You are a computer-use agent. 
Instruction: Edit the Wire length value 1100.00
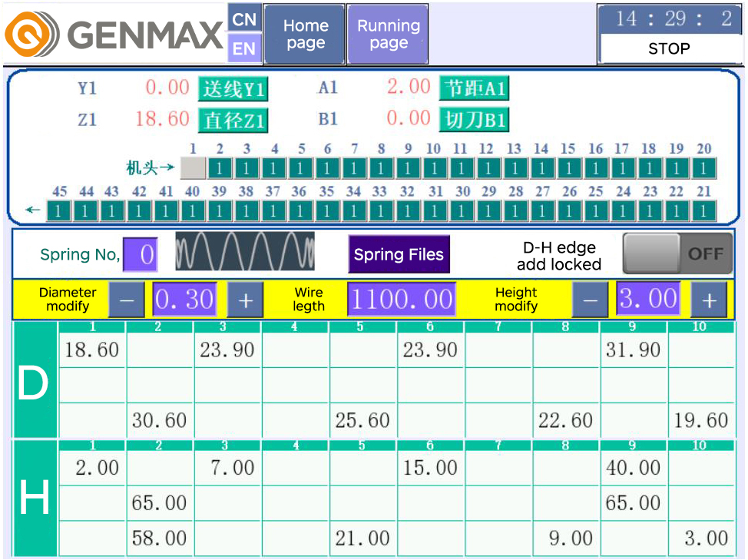[x=401, y=300]
